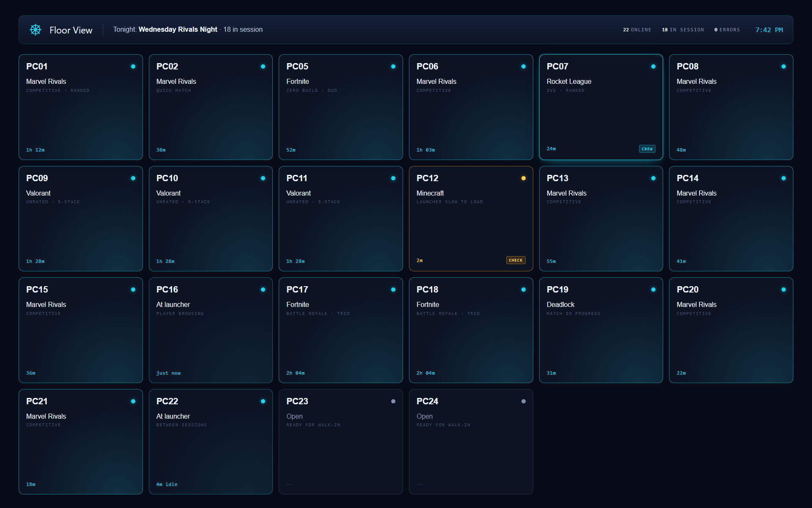This screenshot has height=508, width=812.
Task: Select the BETWEEN SESSIONS subtitle on PC22
Action: pyautogui.click(x=181, y=425)
